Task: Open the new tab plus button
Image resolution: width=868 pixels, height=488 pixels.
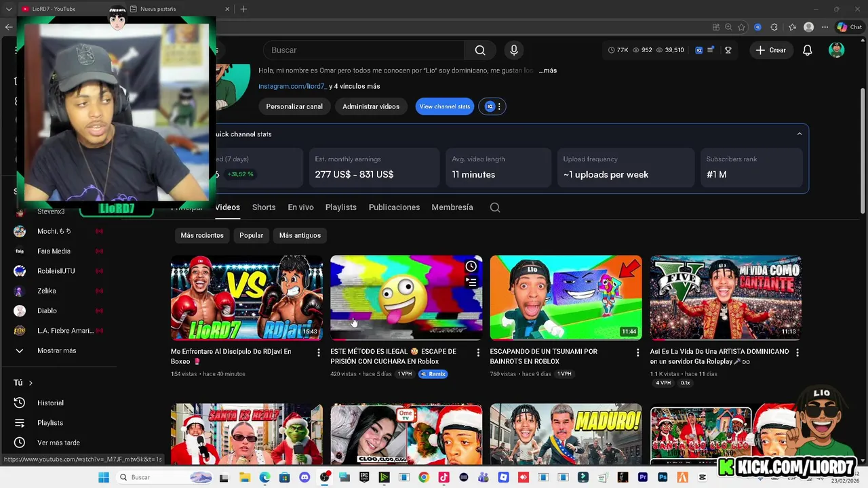Action: 243,9
